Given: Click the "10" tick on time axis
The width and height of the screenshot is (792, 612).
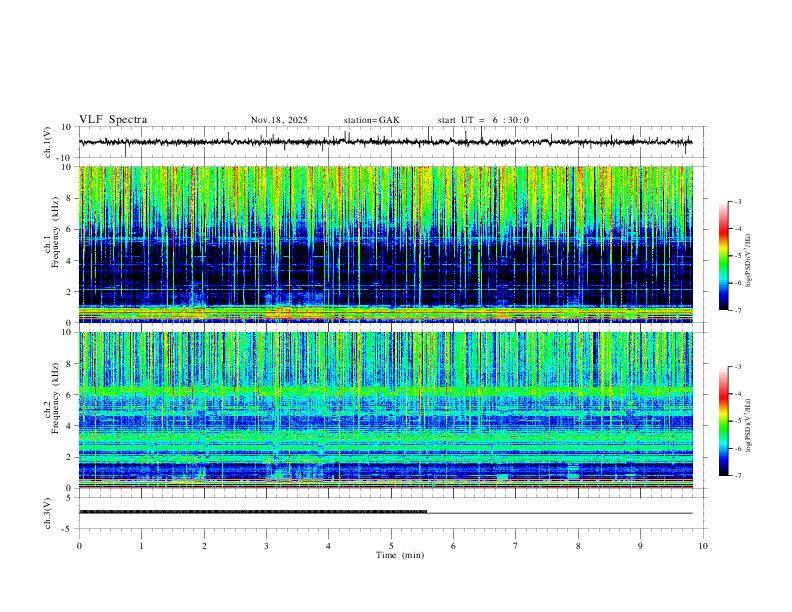Looking at the screenshot, I should 703,546.
